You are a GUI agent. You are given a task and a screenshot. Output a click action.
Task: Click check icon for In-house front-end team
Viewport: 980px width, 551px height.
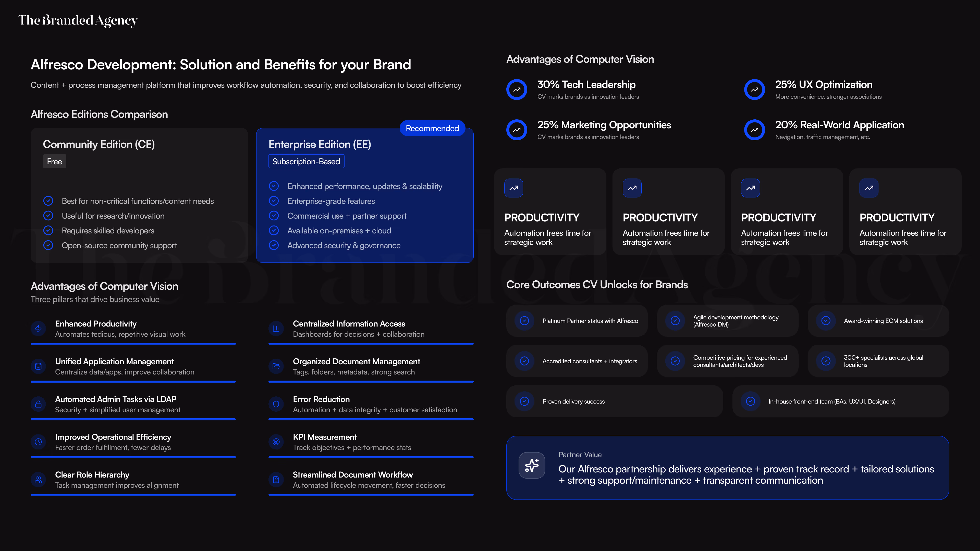[750, 402]
